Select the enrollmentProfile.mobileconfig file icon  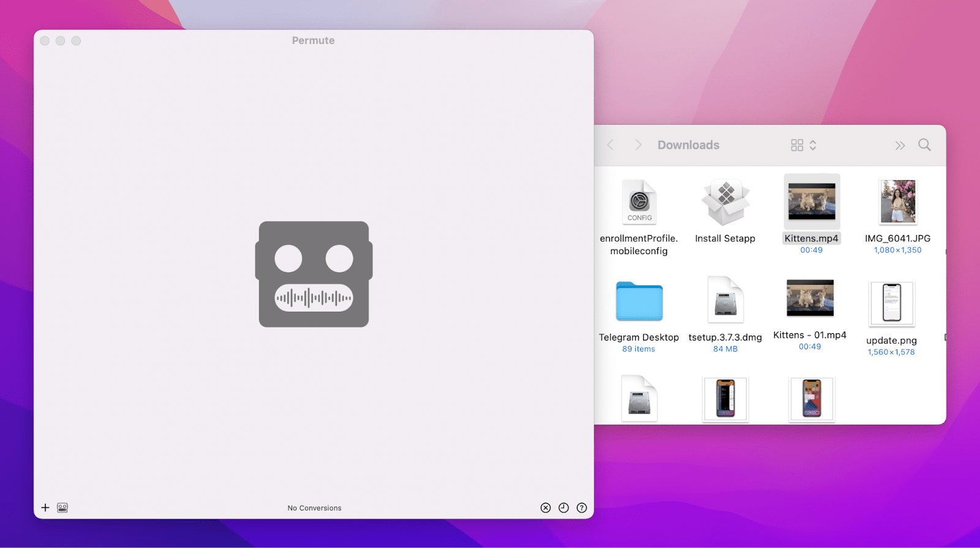(639, 202)
